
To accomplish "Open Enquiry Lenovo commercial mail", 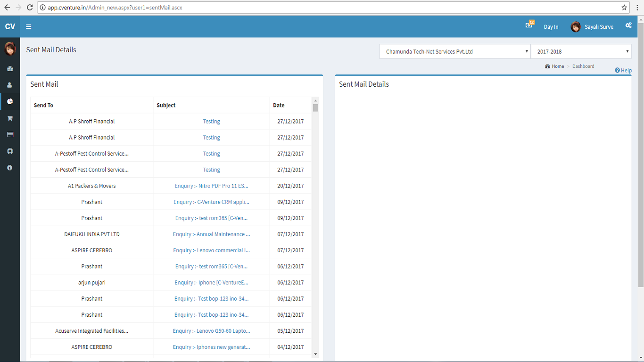I will point(211,250).
